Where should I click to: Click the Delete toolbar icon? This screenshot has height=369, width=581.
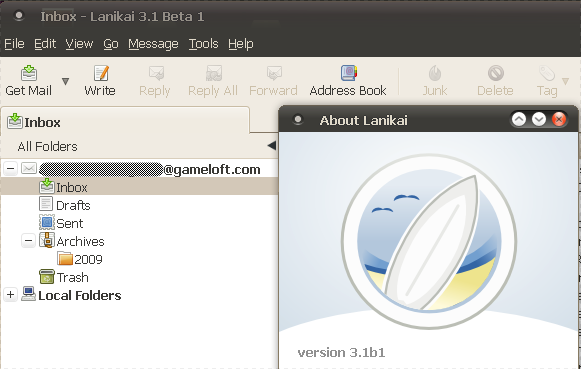pyautogui.click(x=495, y=73)
